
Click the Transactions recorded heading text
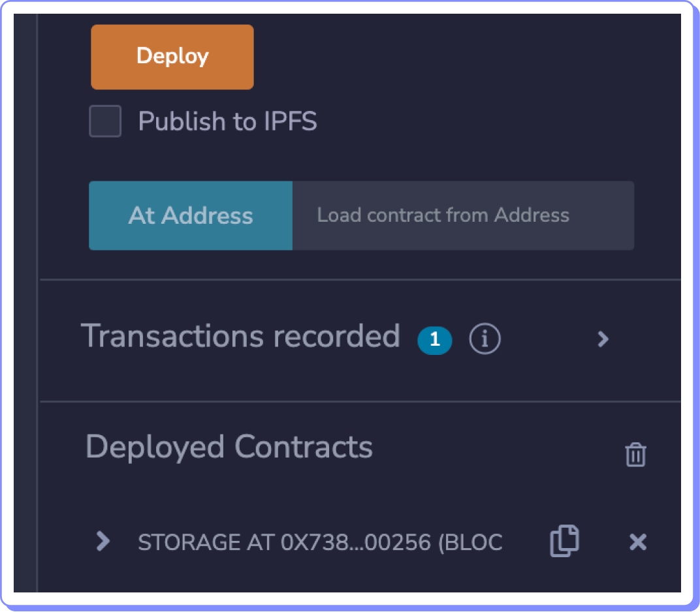[x=240, y=337]
